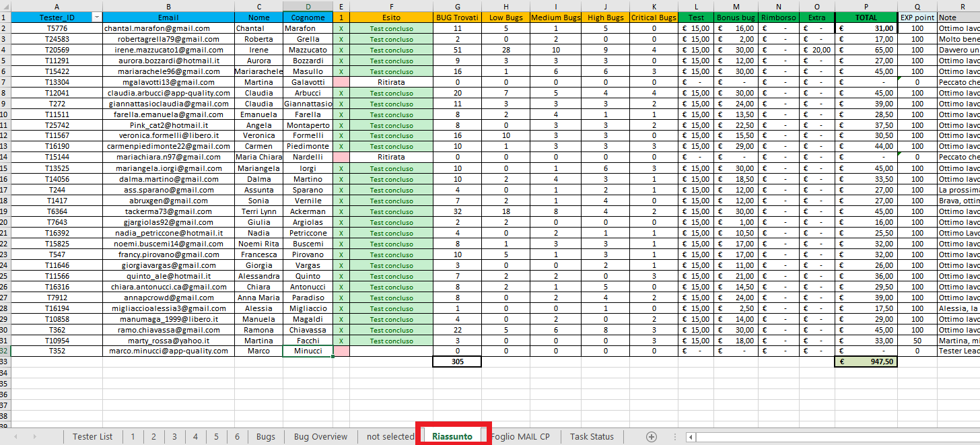Open the Bug Overview sheet tab
The image size is (980, 445).
point(320,436)
